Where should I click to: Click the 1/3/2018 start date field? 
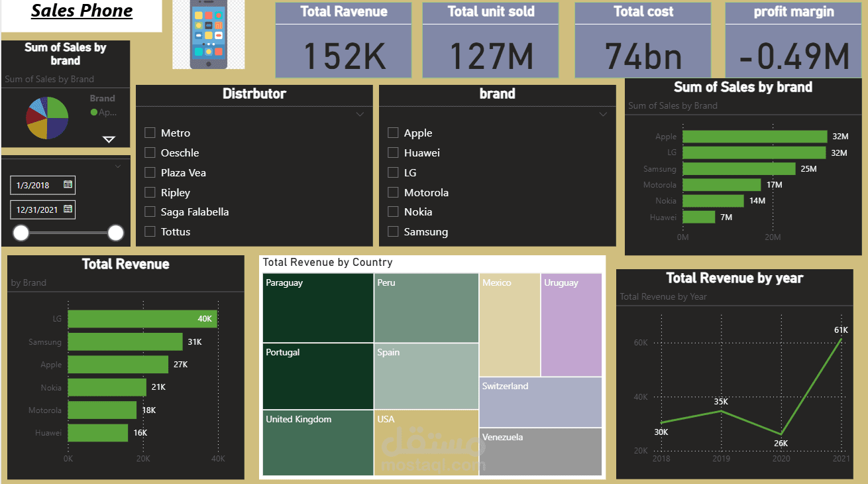43,185
